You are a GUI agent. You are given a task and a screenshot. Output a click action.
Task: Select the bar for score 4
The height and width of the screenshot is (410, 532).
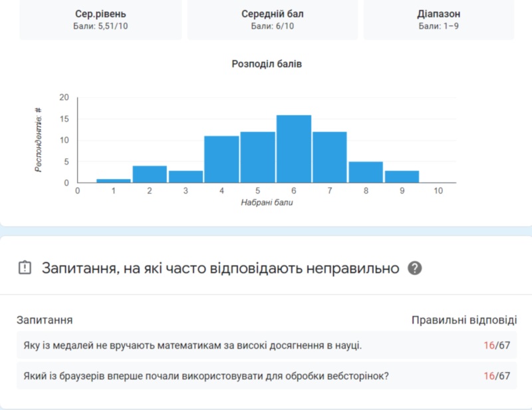pyautogui.click(x=221, y=159)
